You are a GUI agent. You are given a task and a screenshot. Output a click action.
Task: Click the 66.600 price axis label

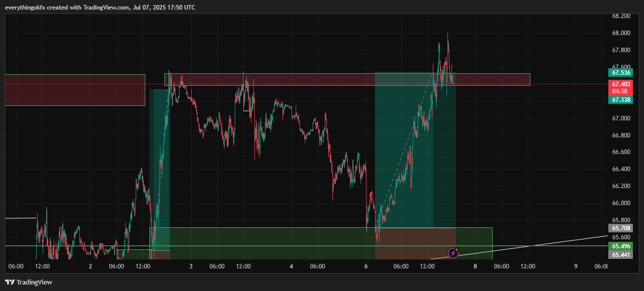pyautogui.click(x=621, y=152)
